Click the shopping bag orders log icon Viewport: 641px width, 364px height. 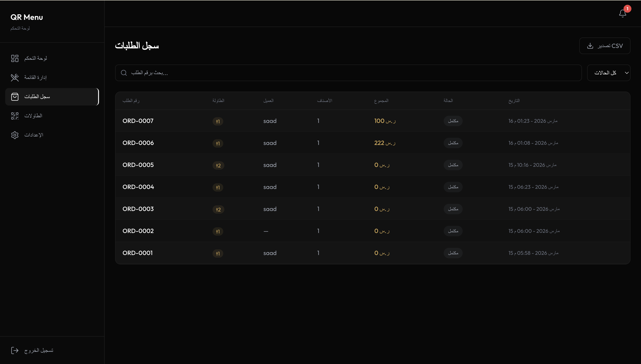tap(15, 97)
